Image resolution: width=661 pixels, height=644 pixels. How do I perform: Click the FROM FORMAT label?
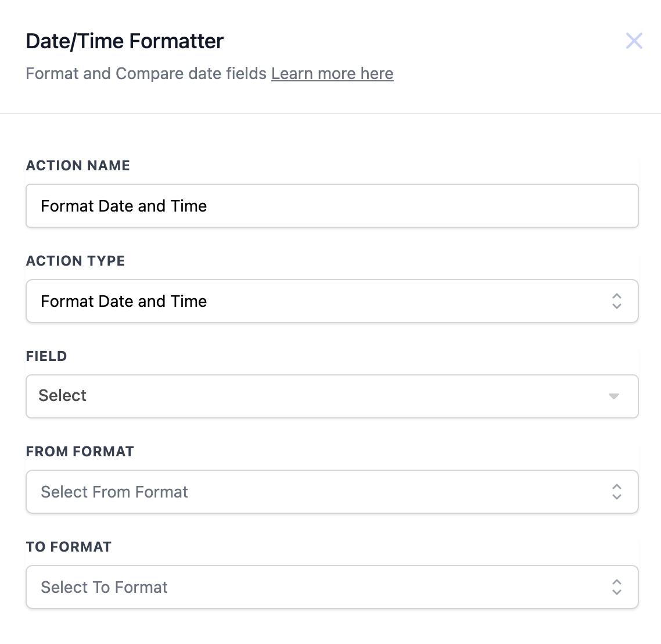point(80,452)
